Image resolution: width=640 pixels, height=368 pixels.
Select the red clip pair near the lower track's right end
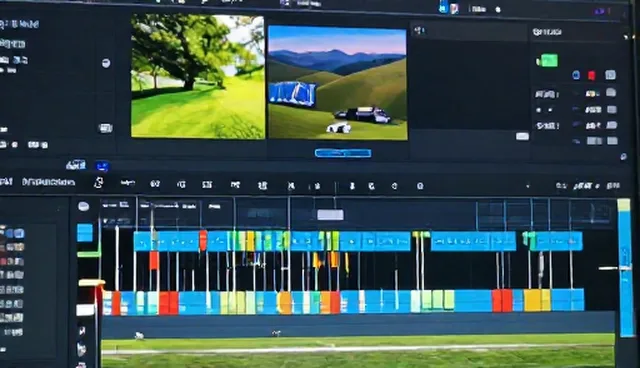tap(502, 300)
